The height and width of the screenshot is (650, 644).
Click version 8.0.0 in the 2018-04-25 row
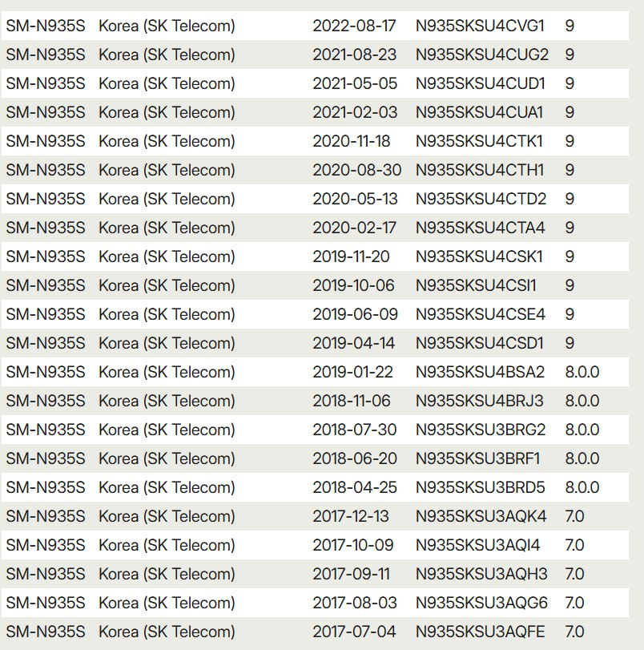click(x=582, y=487)
